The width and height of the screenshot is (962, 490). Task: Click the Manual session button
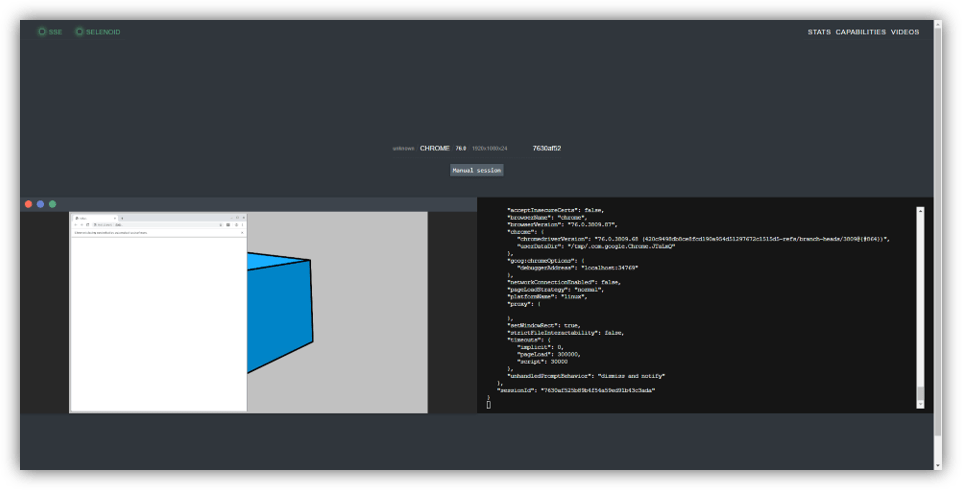point(477,170)
